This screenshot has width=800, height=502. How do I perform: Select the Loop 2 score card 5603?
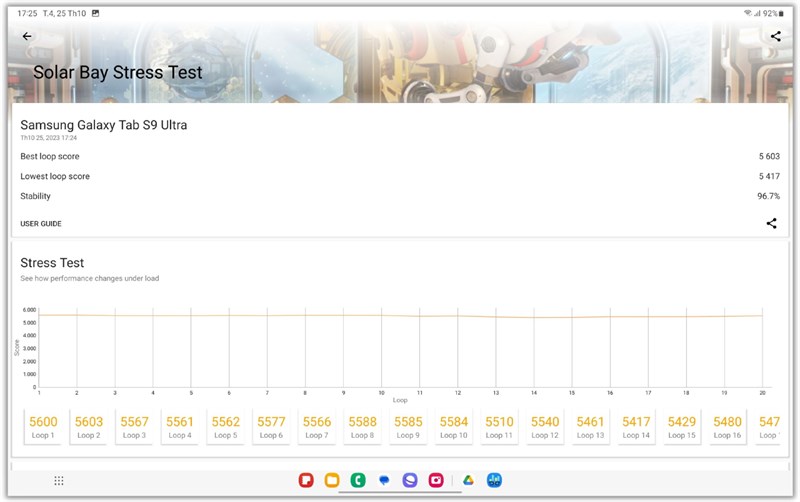tap(89, 427)
